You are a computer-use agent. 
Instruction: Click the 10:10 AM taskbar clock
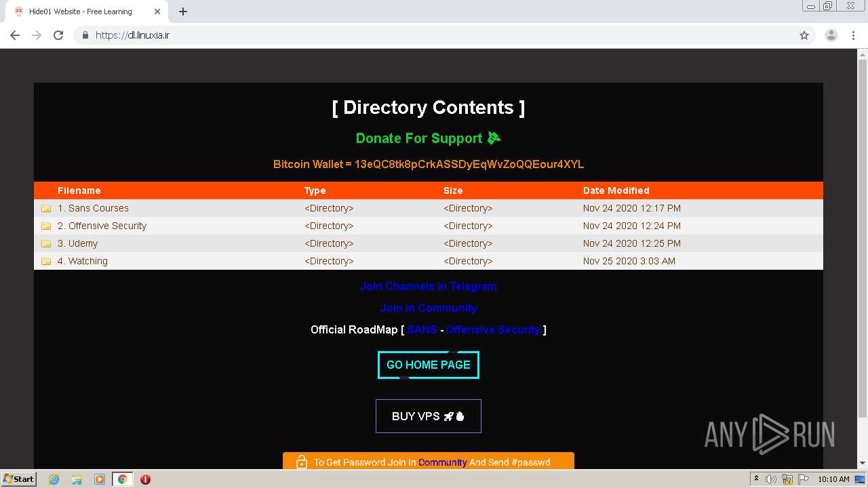833,479
